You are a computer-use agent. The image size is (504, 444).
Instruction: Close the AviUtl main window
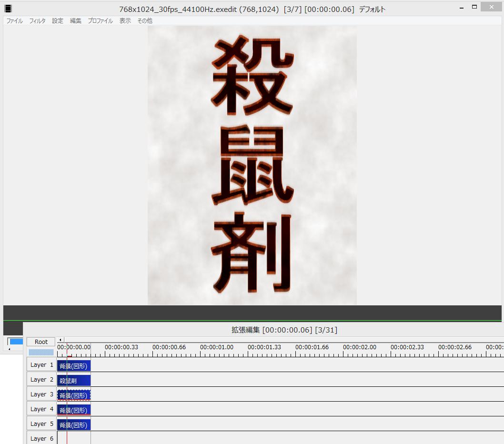coord(492,7)
